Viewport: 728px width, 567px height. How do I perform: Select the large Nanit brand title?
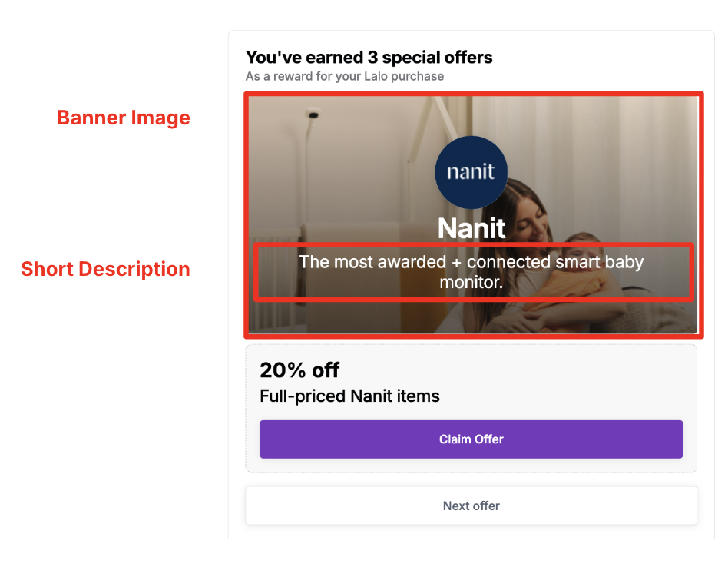click(x=472, y=228)
